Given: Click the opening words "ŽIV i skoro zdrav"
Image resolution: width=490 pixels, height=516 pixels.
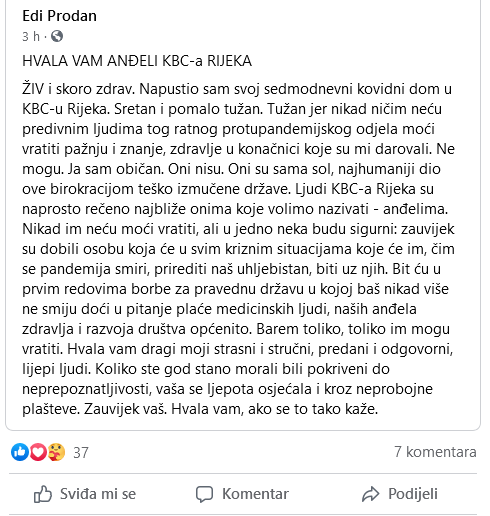Looking at the screenshot, I should click(78, 89).
